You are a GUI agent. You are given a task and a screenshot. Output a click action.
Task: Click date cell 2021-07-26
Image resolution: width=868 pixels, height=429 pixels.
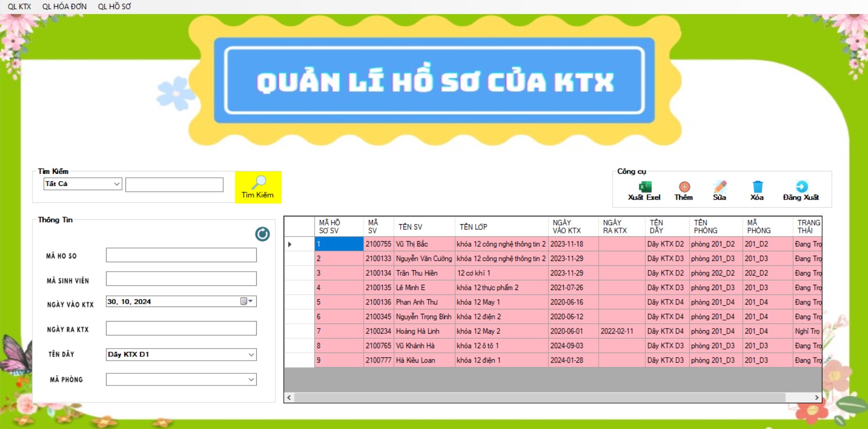[573, 288]
